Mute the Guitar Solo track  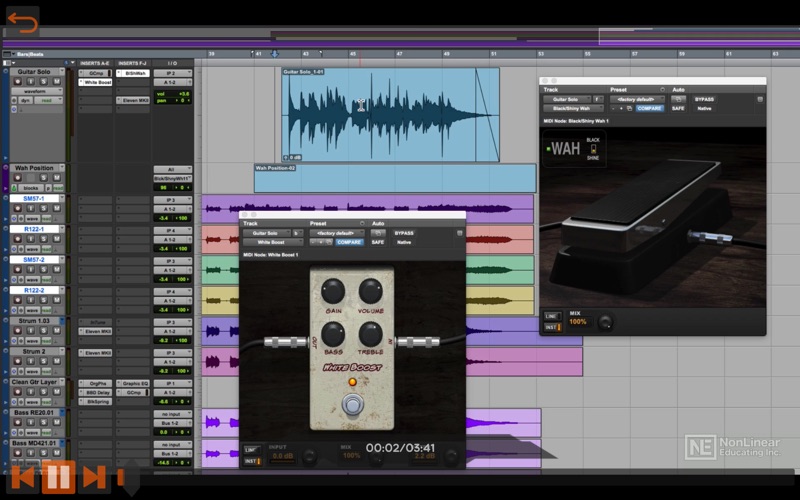(56, 82)
